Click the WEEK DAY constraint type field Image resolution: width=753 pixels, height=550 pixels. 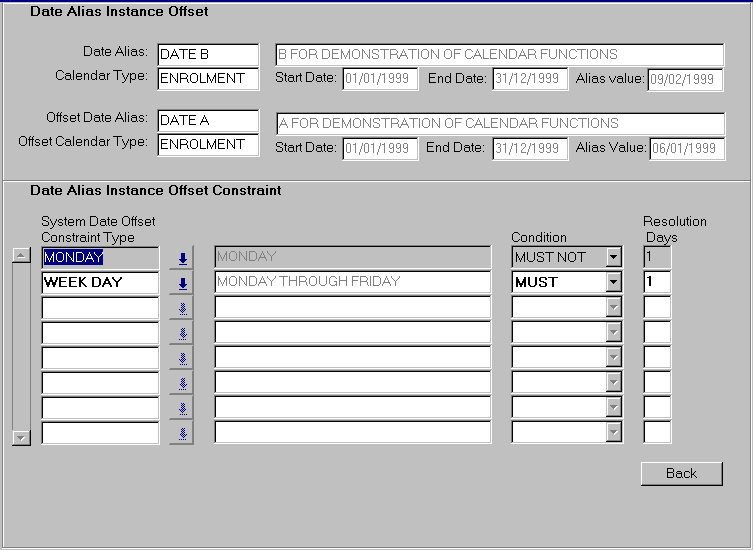100,282
